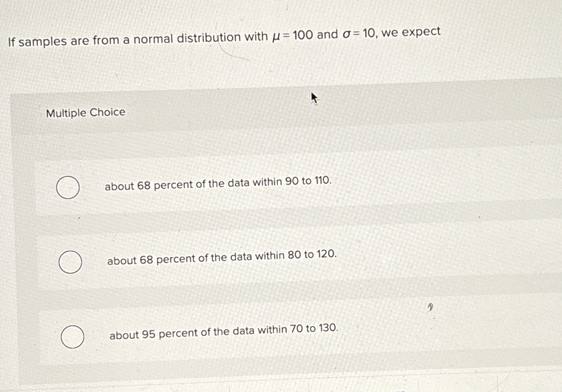Viewport: 562px width, 392px height.
Task: Select the radio button for 90 to 110
Action: coord(68,187)
